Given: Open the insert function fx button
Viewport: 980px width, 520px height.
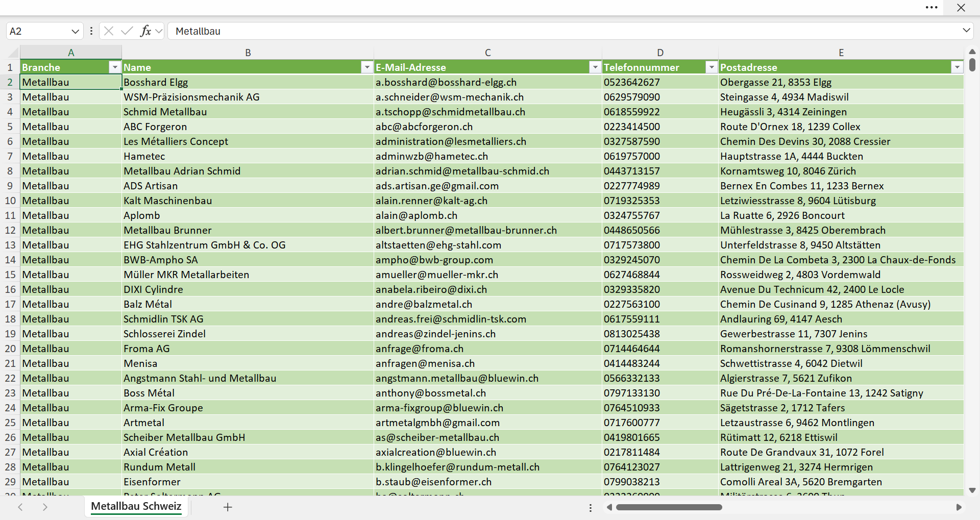Looking at the screenshot, I should pyautogui.click(x=145, y=31).
